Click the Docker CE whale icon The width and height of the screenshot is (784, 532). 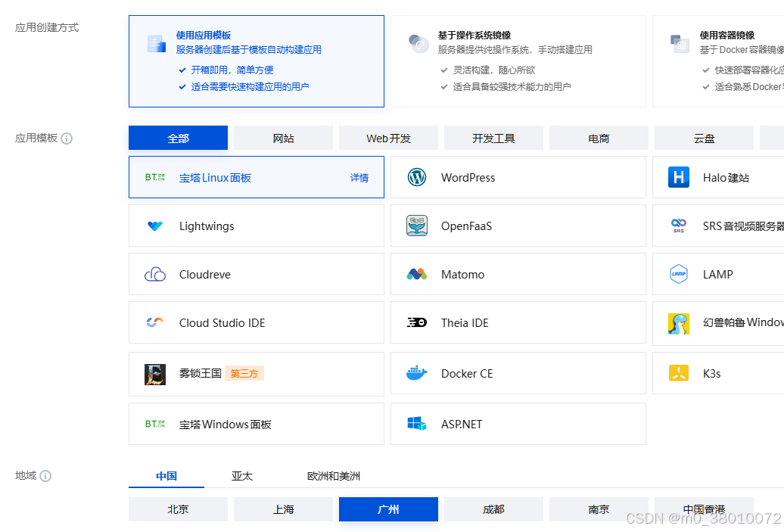[417, 373]
